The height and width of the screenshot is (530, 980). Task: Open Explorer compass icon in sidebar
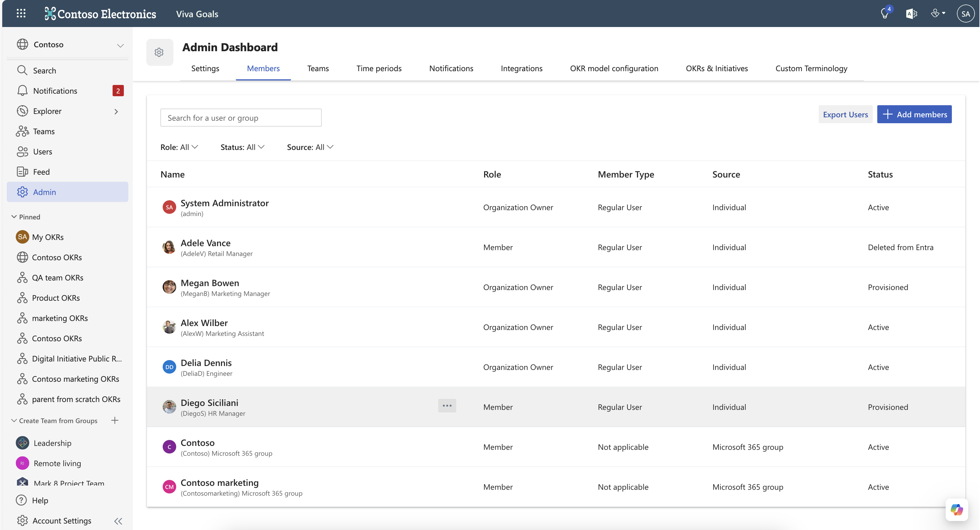point(23,111)
